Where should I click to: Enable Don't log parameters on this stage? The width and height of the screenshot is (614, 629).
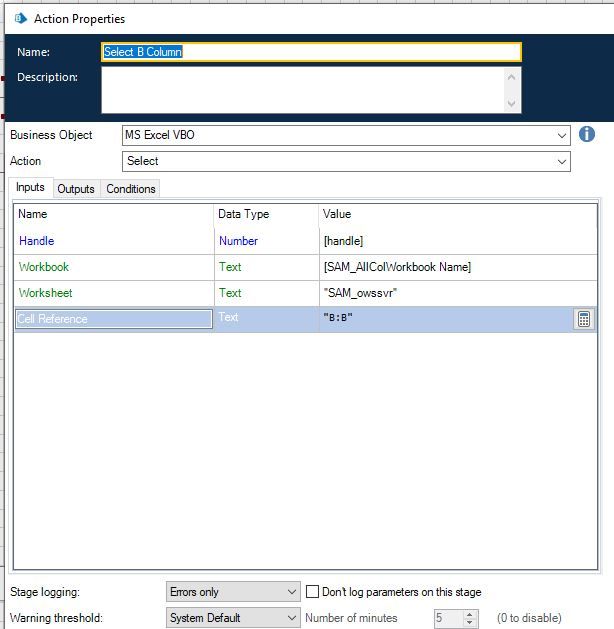tap(313, 592)
